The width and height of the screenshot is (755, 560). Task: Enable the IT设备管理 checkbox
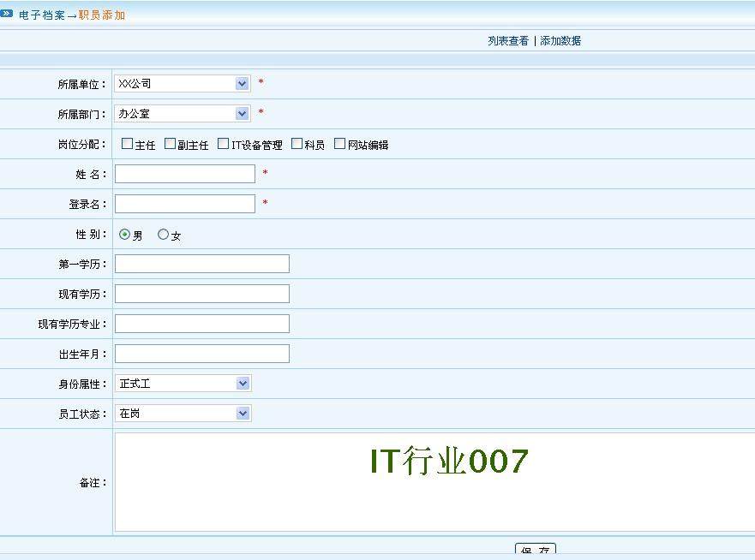pos(224,144)
